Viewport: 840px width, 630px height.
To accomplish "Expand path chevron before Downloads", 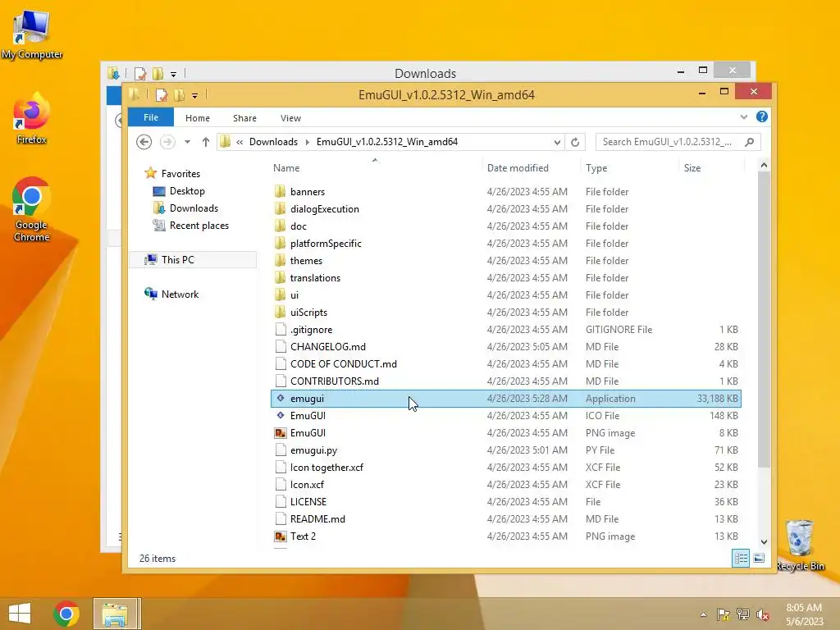I will coord(240,142).
